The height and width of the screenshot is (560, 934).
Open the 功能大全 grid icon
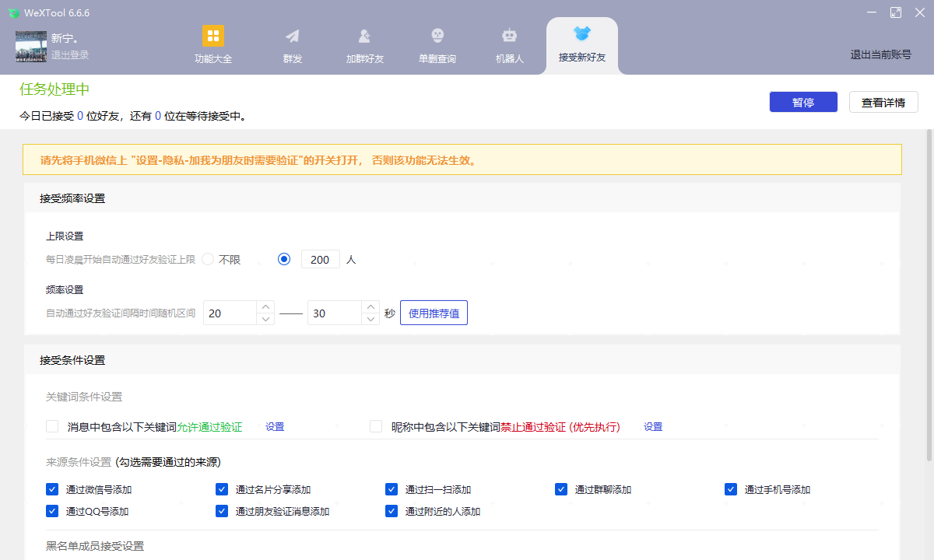tap(212, 36)
